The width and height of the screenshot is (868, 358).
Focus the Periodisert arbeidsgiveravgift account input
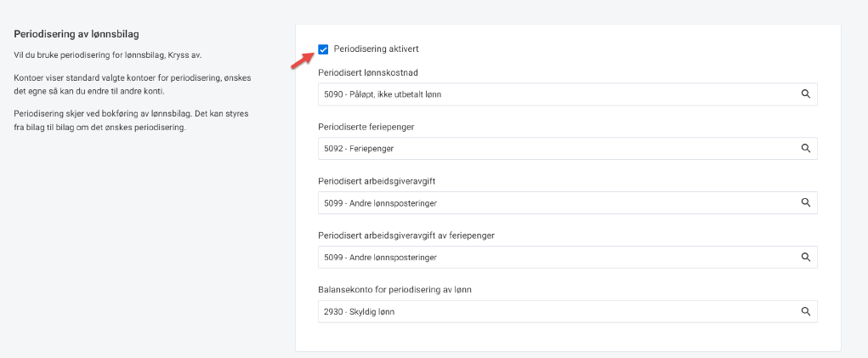553,203
